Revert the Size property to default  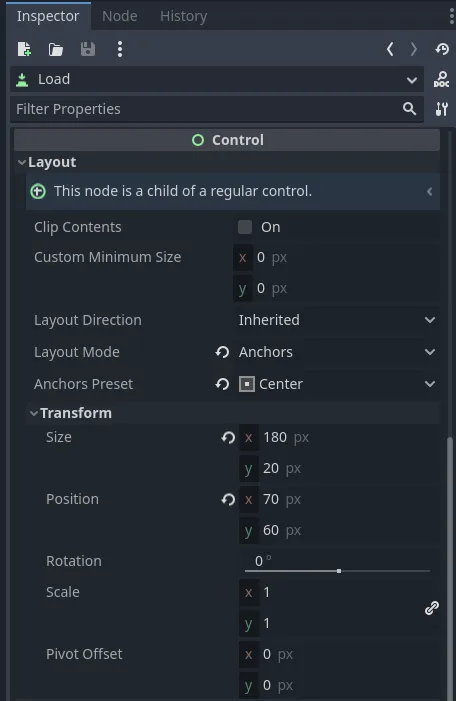(x=228, y=437)
